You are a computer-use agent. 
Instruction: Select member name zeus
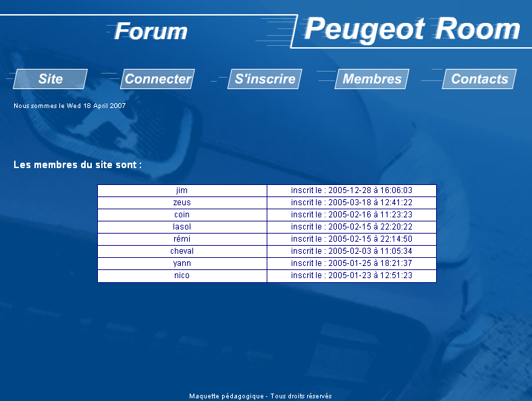[182, 203]
